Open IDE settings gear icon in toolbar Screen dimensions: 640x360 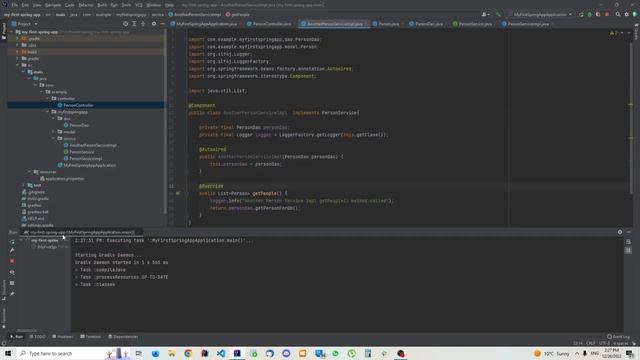[x=627, y=15]
